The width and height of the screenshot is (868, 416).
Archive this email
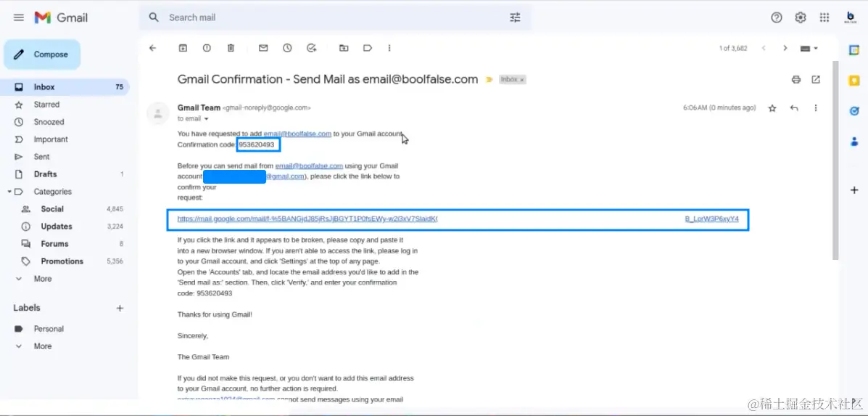pyautogui.click(x=183, y=48)
